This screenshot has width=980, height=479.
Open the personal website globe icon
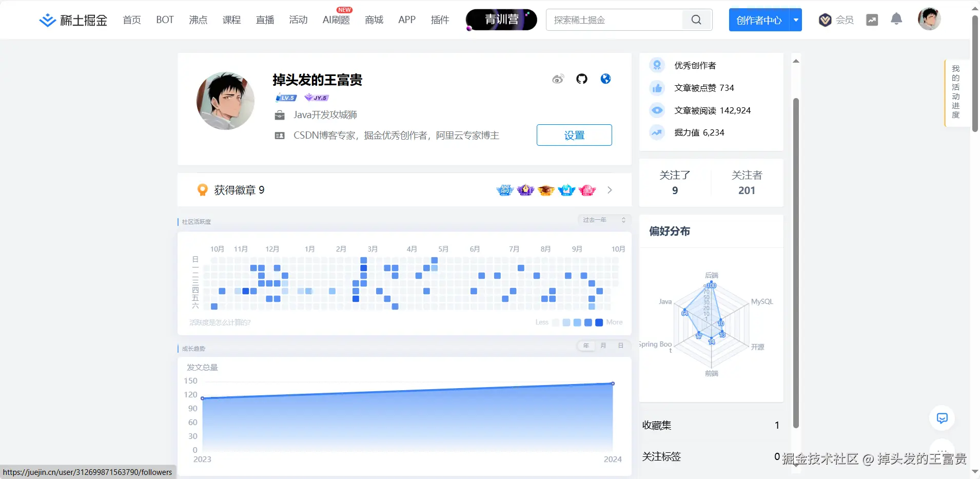tap(605, 79)
